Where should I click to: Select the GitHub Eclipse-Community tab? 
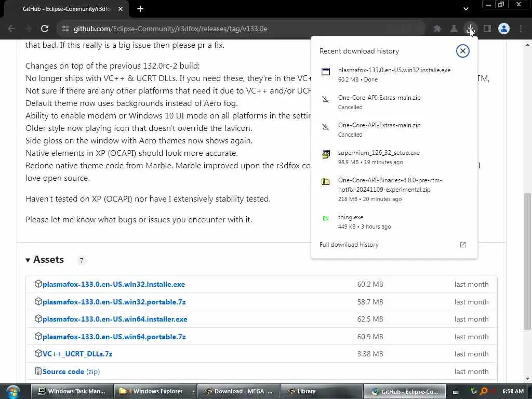tap(67, 9)
